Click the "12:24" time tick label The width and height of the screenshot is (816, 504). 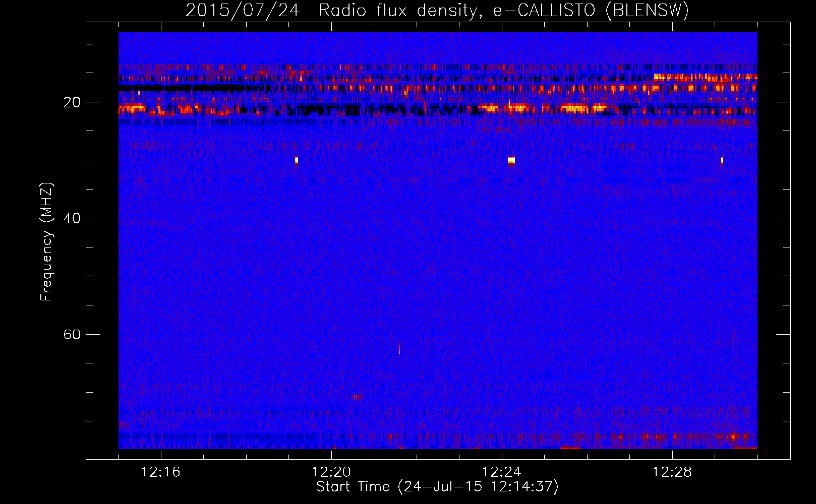click(502, 472)
